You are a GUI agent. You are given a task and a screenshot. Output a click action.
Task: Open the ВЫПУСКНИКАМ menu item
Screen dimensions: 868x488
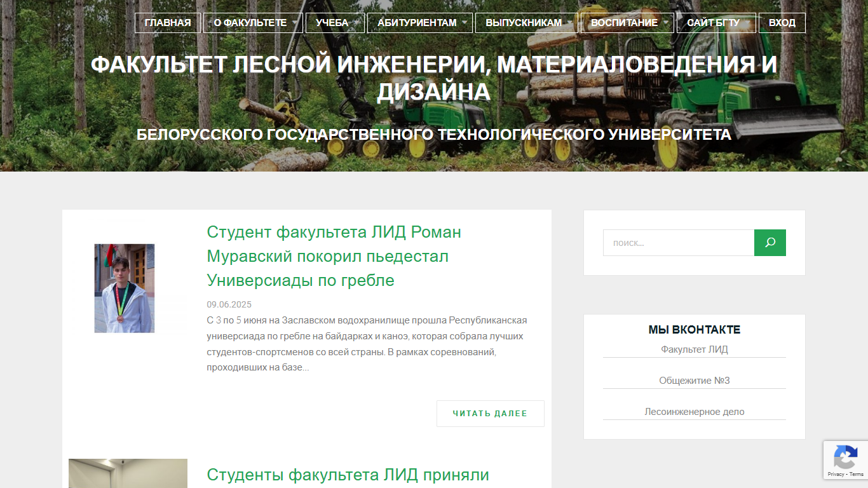(526, 23)
